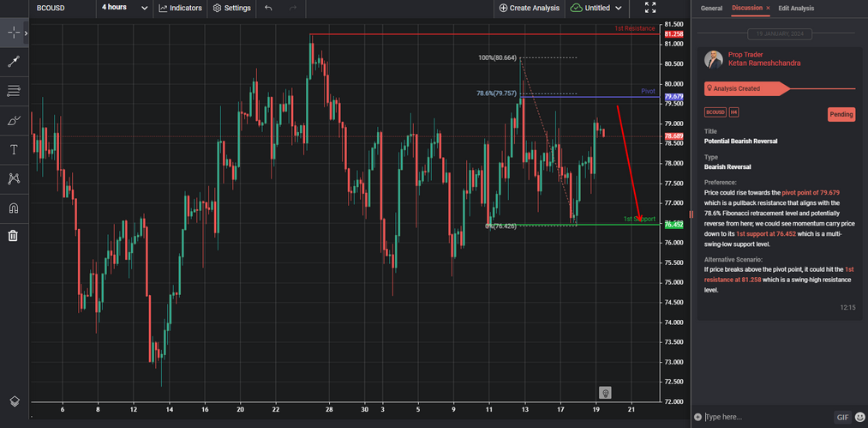868x428 pixels.
Task: Click the Pivot line label
Action: click(649, 90)
